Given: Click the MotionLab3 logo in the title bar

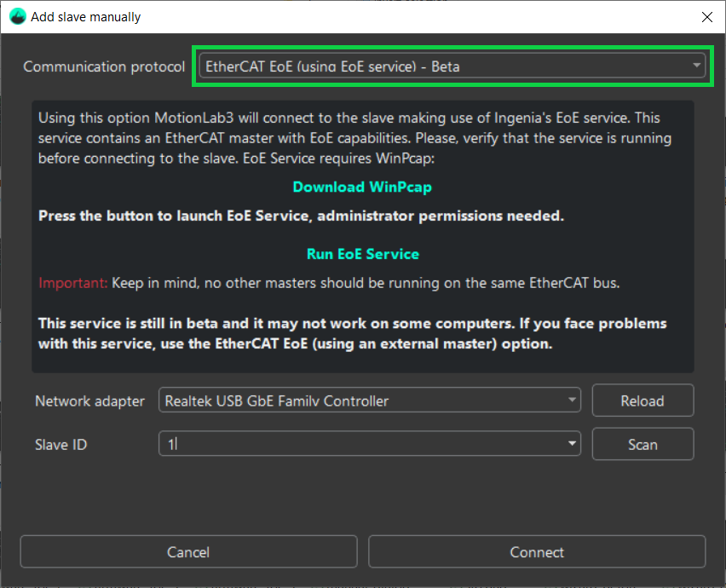Looking at the screenshot, I should [x=17, y=16].
